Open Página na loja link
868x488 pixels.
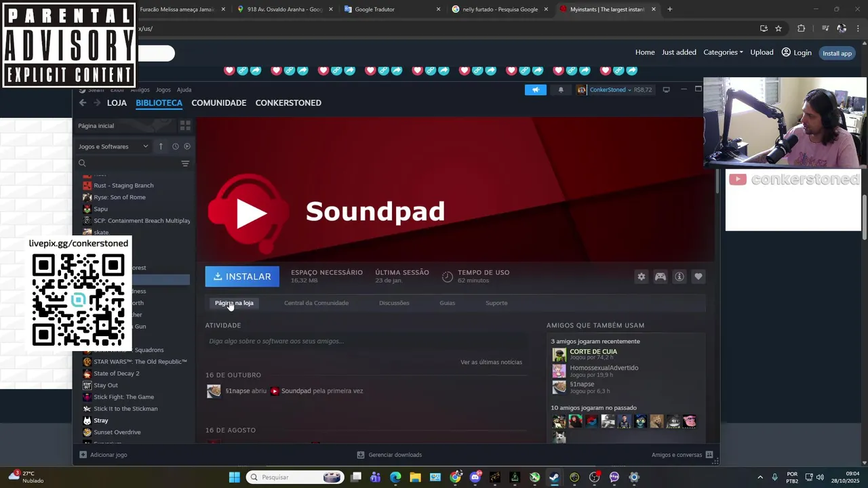[234, 303]
